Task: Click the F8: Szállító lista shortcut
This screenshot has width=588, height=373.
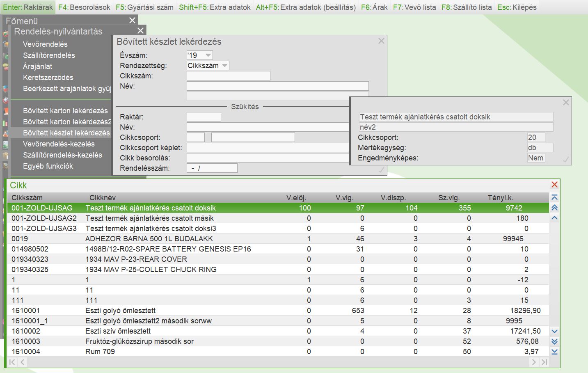Action: [467, 7]
